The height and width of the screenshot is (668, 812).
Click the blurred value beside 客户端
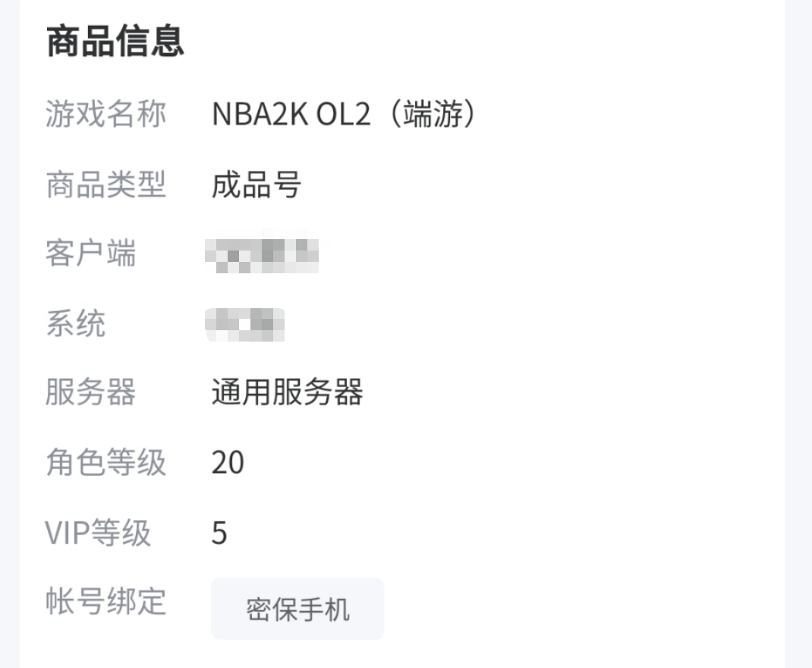point(262,254)
